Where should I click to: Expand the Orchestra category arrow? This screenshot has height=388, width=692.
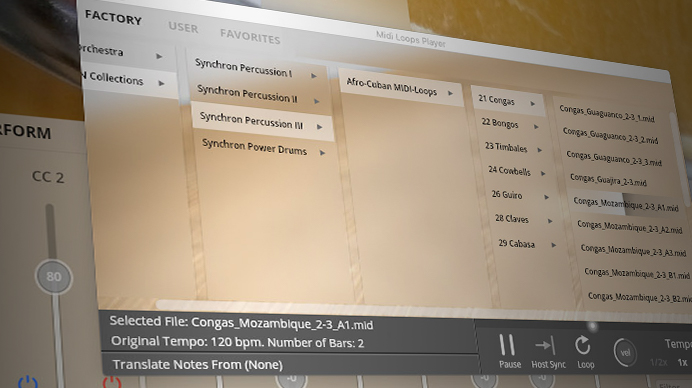159,57
